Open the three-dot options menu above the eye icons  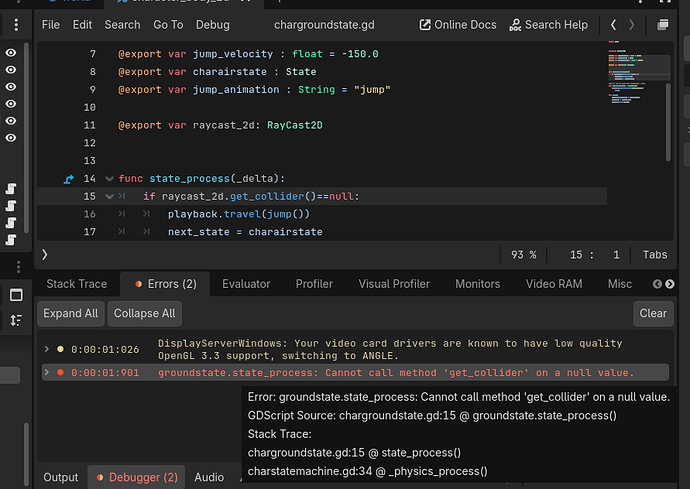(x=16, y=25)
